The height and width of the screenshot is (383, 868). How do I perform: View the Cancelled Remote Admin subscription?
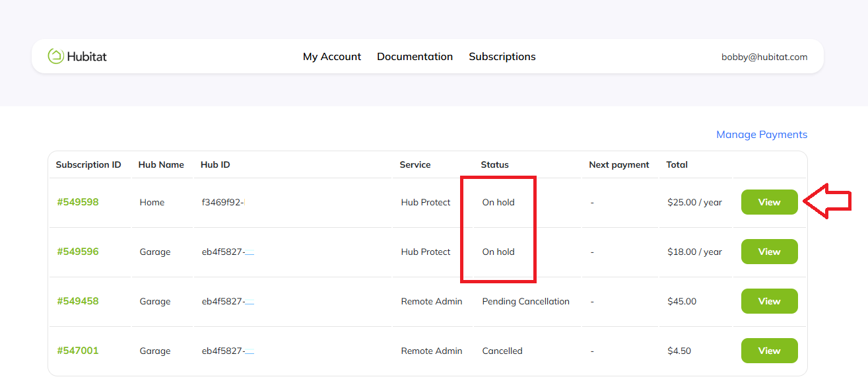[x=769, y=351]
